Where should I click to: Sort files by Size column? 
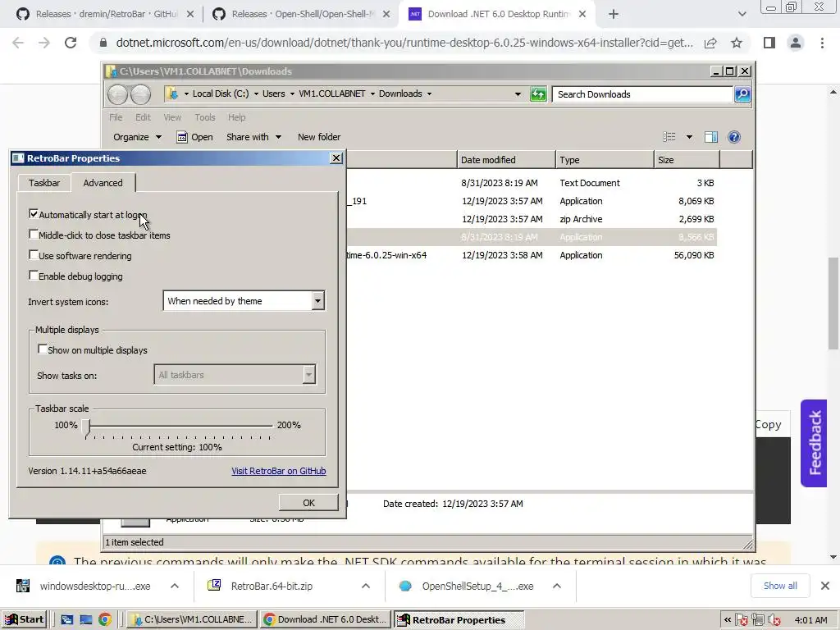click(x=687, y=160)
